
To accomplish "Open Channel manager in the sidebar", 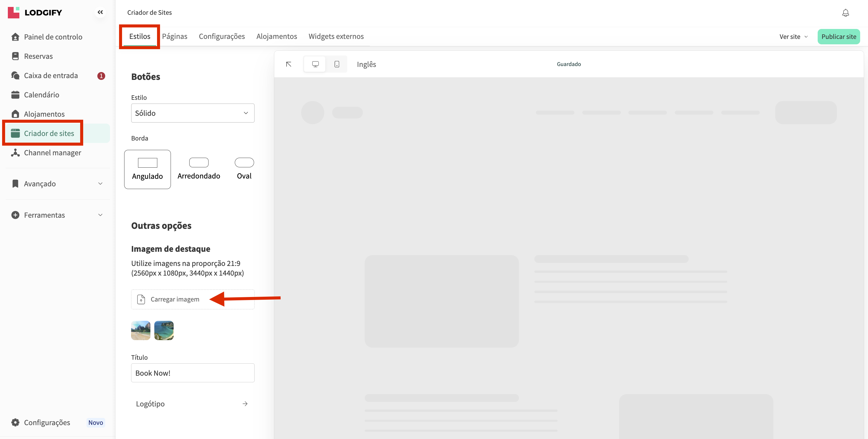I will click(52, 153).
